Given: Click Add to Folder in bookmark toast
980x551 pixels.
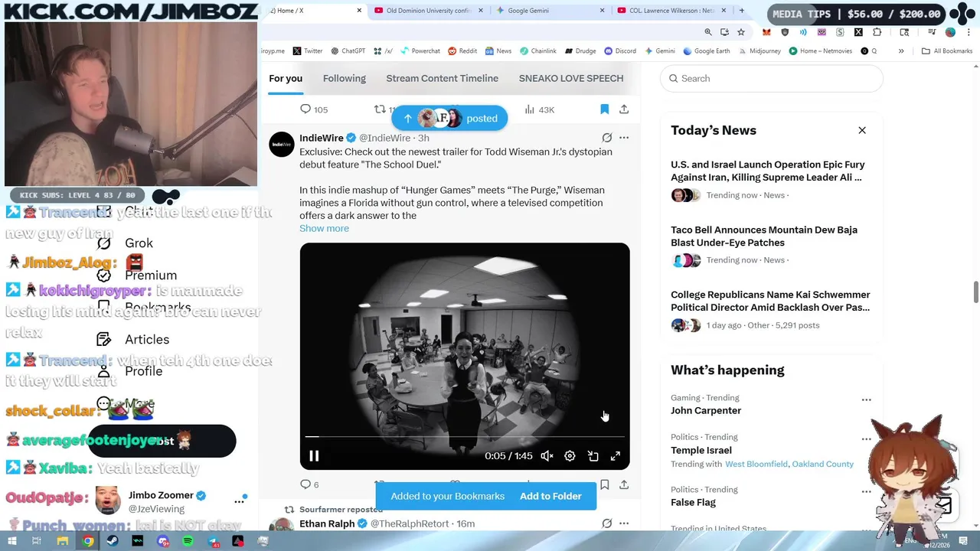Looking at the screenshot, I should click(x=550, y=496).
